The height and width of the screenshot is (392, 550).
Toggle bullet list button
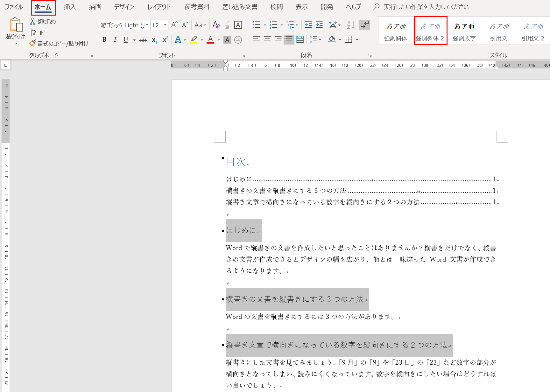pyautogui.click(x=256, y=25)
